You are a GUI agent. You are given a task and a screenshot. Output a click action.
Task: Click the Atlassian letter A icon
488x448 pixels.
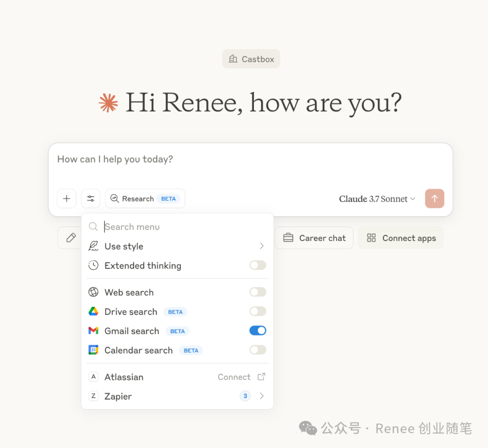pos(94,377)
